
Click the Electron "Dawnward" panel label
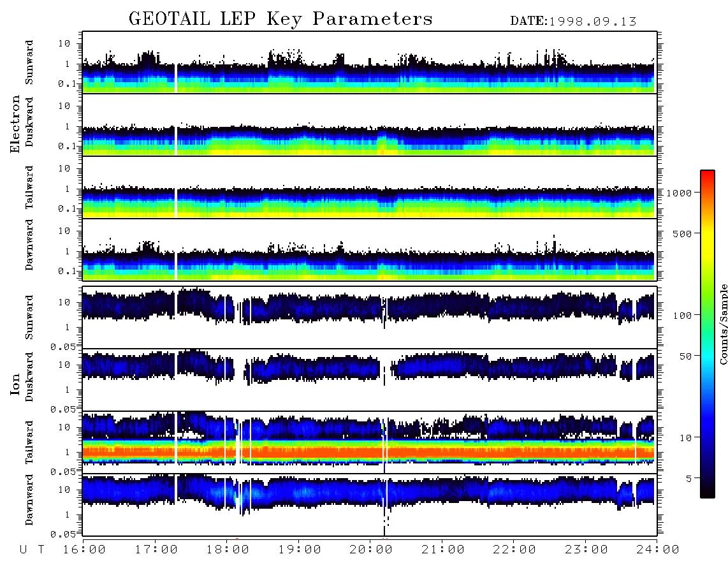click(29, 245)
